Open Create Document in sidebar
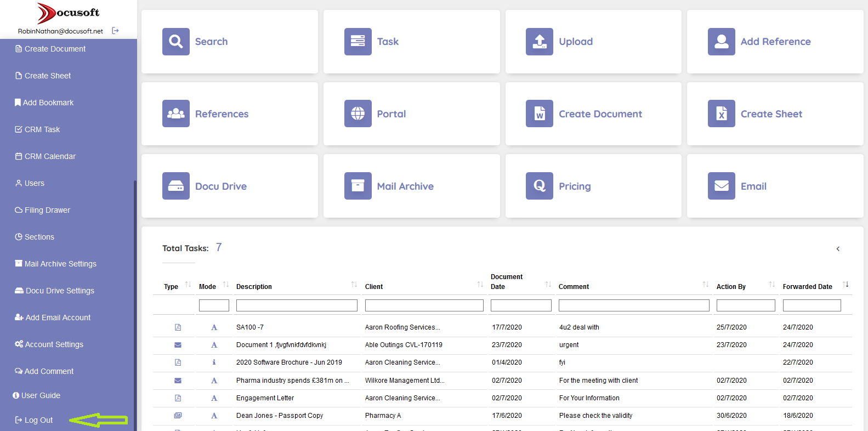The height and width of the screenshot is (431, 868). pyautogui.click(x=50, y=49)
